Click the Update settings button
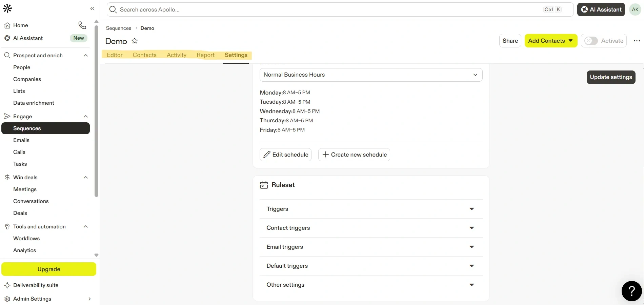This screenshot has height=305, width=644. point(610,77)
